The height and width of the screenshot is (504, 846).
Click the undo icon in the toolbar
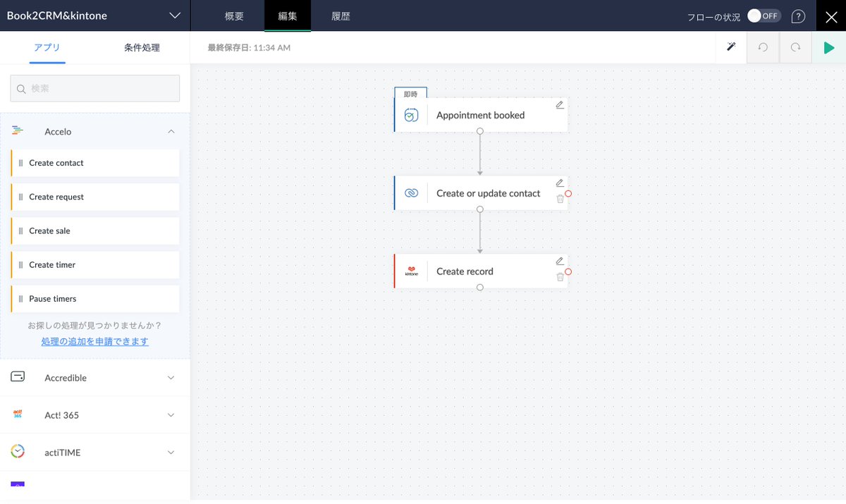[762, 47]
